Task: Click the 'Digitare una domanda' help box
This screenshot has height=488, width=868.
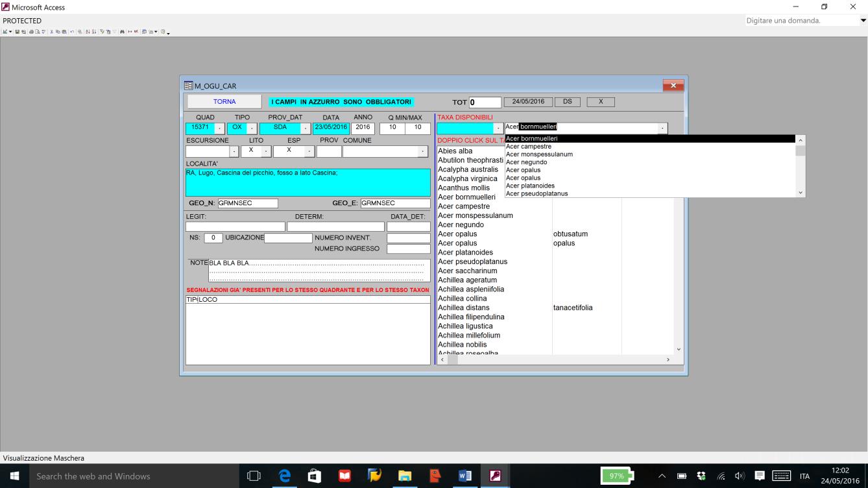Action: (x=802, y=21)
